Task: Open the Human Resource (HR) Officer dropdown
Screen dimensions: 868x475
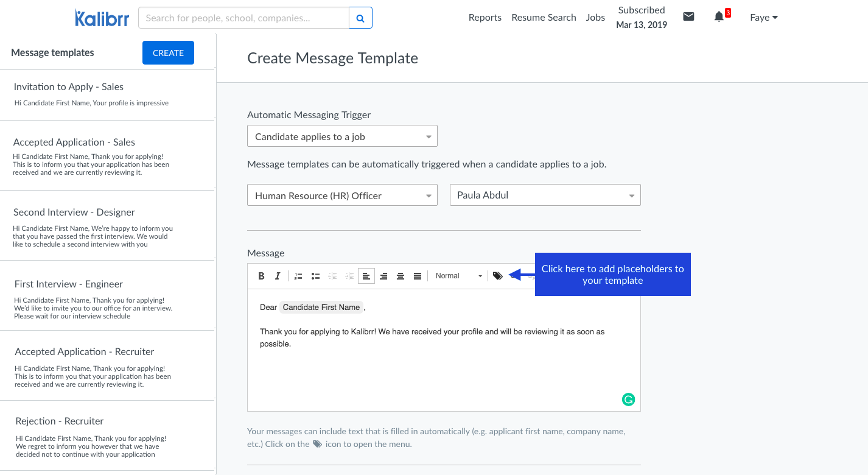Action: click(342, 195)
